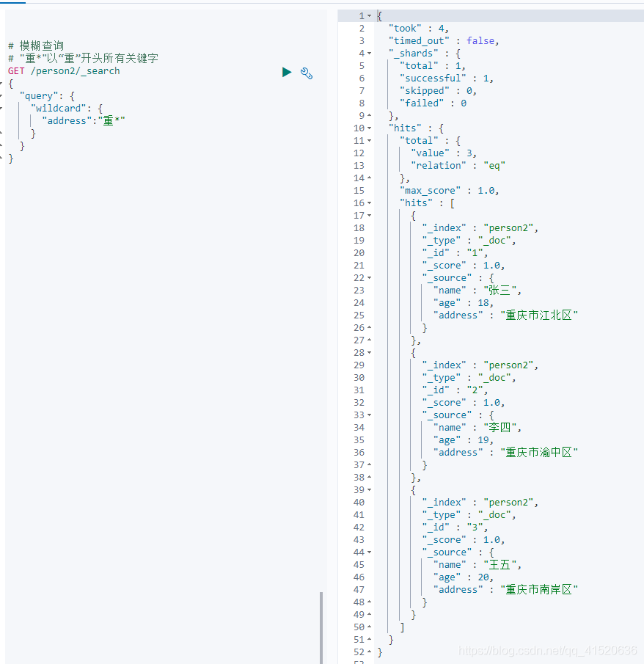Click the "_id" : "1" line

[x=455, y=253]
